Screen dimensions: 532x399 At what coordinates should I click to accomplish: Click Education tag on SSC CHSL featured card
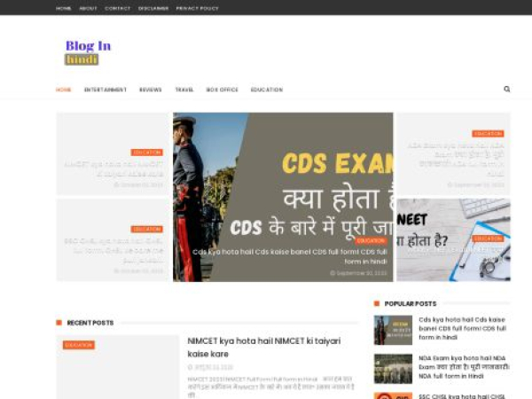[147, 230]
